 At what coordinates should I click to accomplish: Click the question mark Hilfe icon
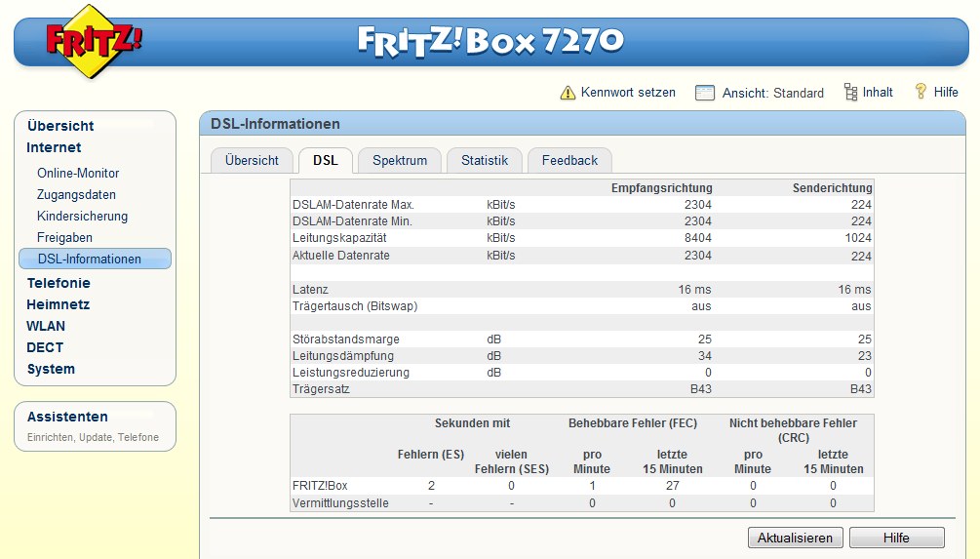click(x=921, y=92)
